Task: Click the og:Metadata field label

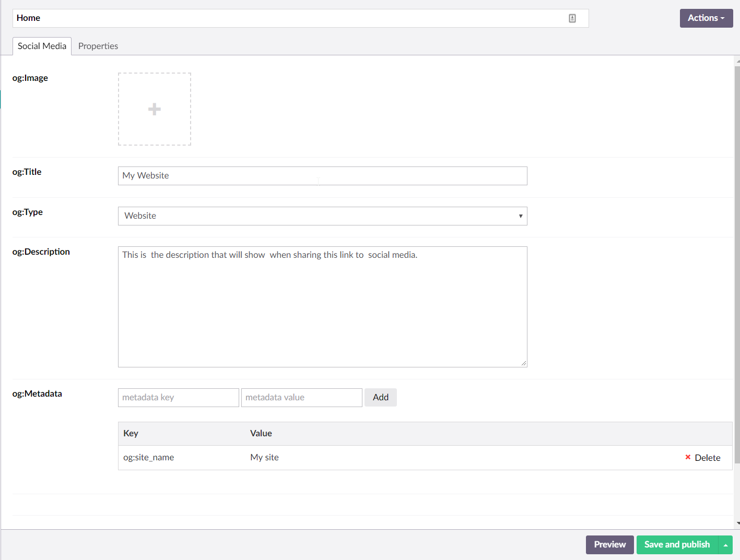Action: pos(37,394)
